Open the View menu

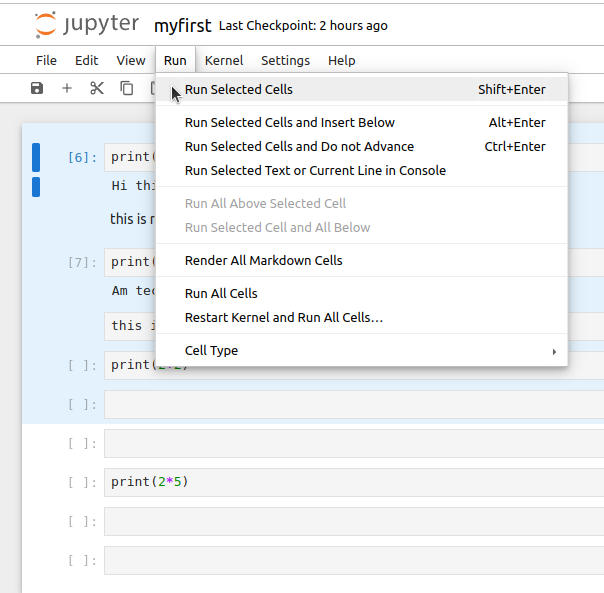[130, 60]
